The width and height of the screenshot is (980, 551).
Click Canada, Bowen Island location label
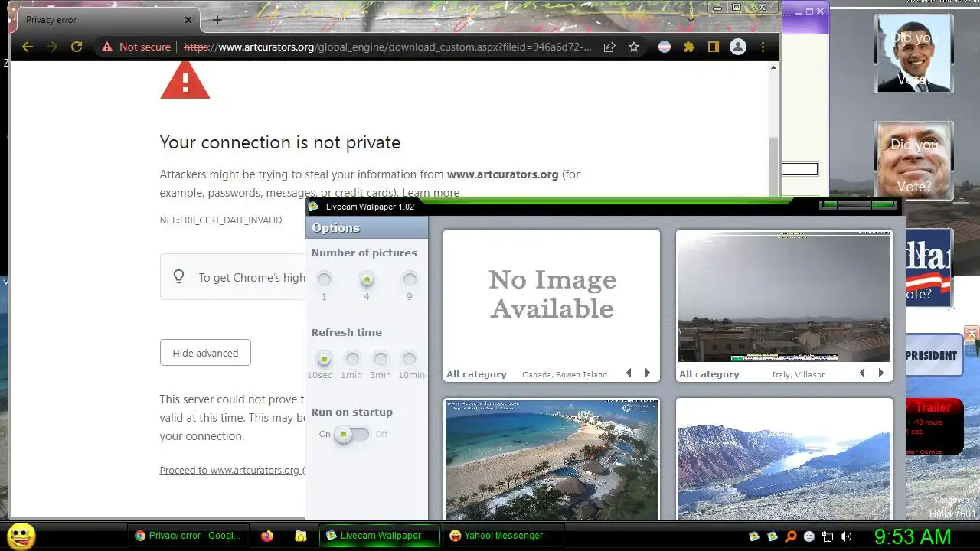564,375
